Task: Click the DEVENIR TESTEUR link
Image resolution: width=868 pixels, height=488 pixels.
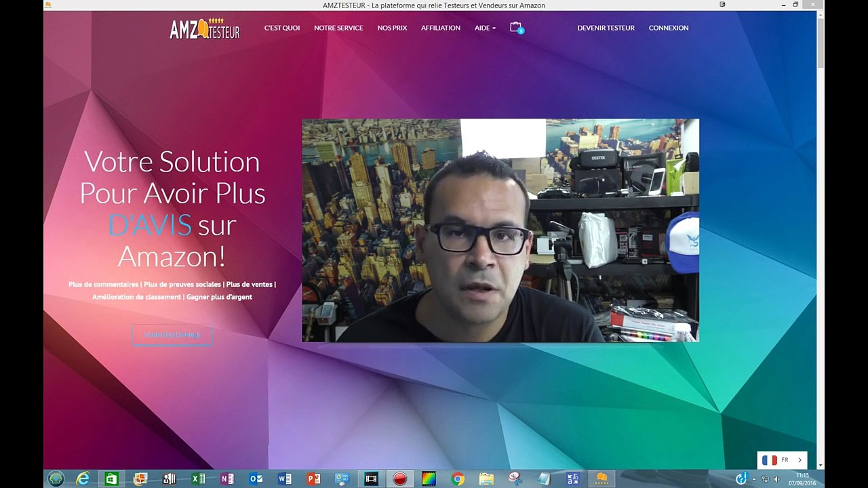Action: (x=606, y=28)
